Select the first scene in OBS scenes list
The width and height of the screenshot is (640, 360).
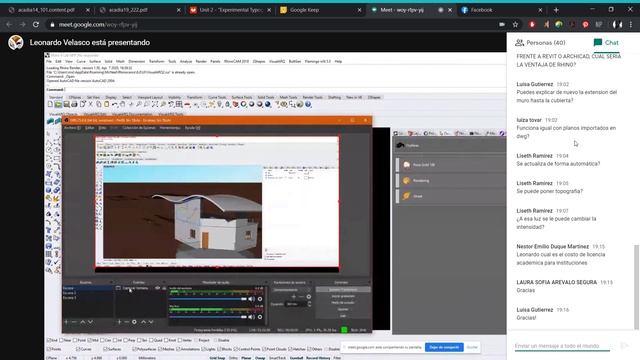point(87,288)
